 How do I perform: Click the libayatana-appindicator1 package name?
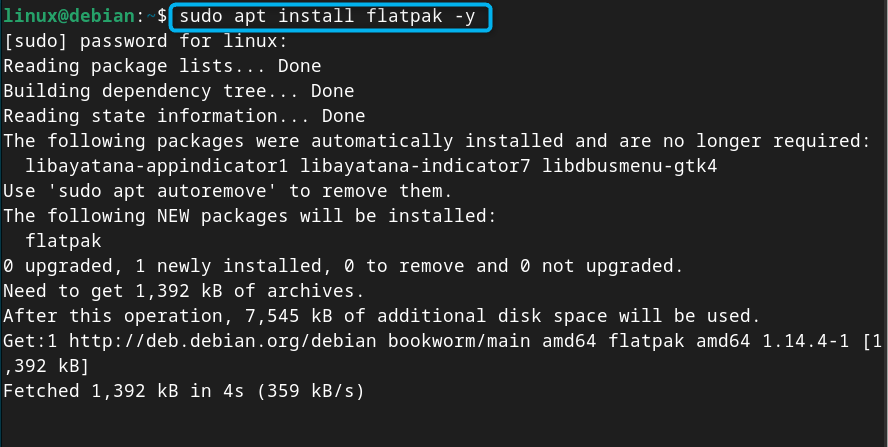pos(156,166)
